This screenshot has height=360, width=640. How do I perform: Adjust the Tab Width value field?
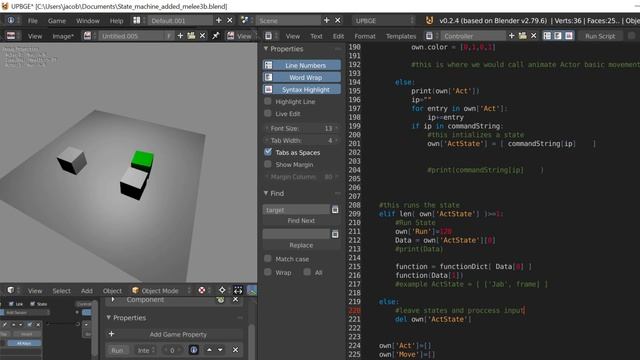click(x=302, y=140)
